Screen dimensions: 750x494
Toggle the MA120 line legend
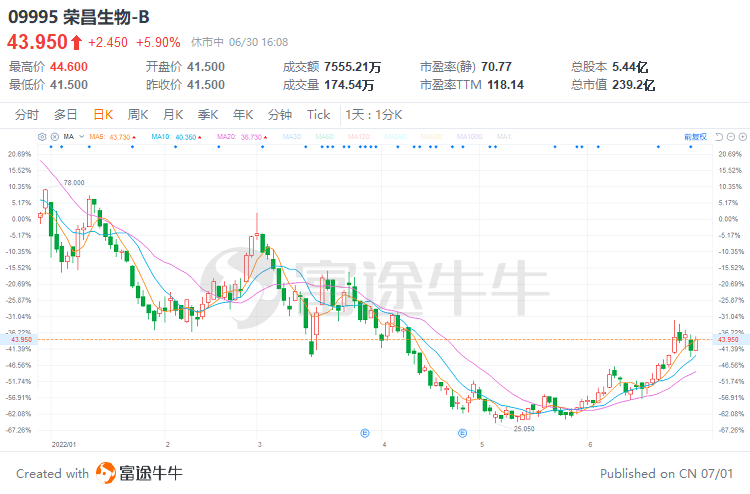click(360, 137)
